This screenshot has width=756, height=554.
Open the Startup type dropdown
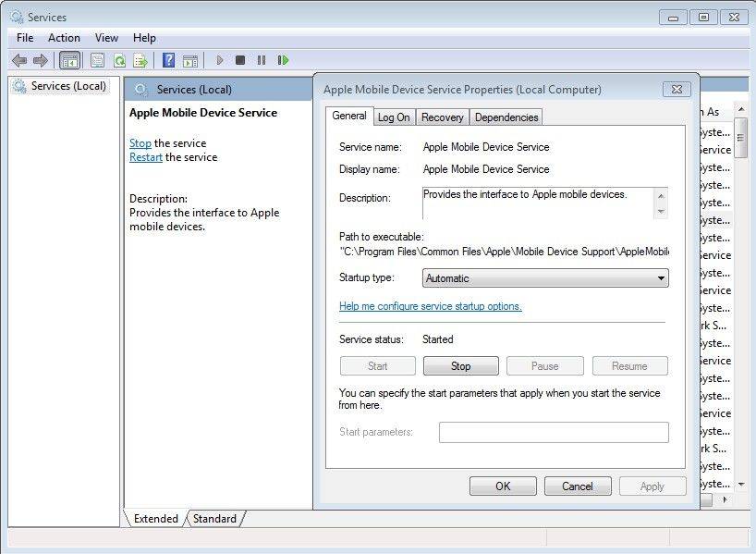coord(545,278)
